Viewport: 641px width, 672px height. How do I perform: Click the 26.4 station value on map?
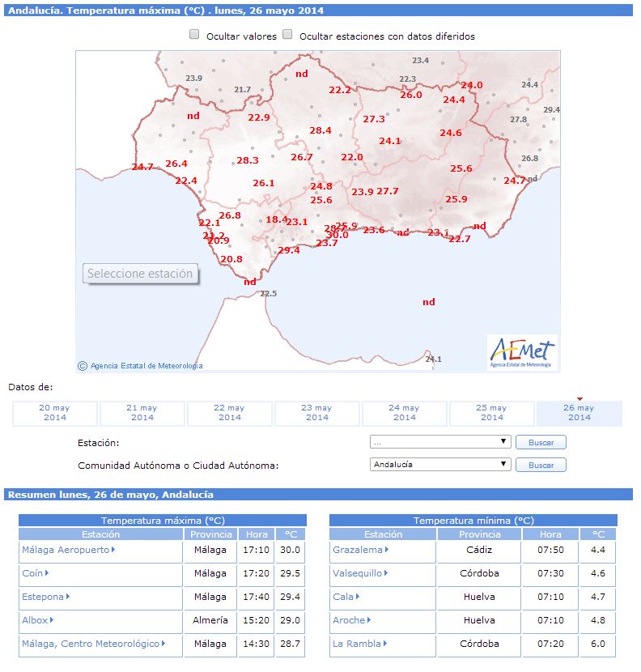pos(176,164)
